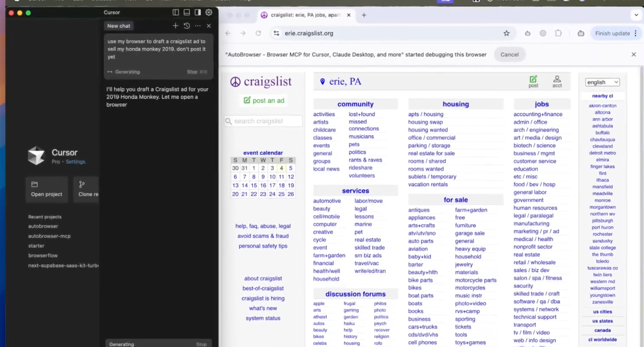
Task: Expand cl worldwide section
Action: tap(602, 340)
